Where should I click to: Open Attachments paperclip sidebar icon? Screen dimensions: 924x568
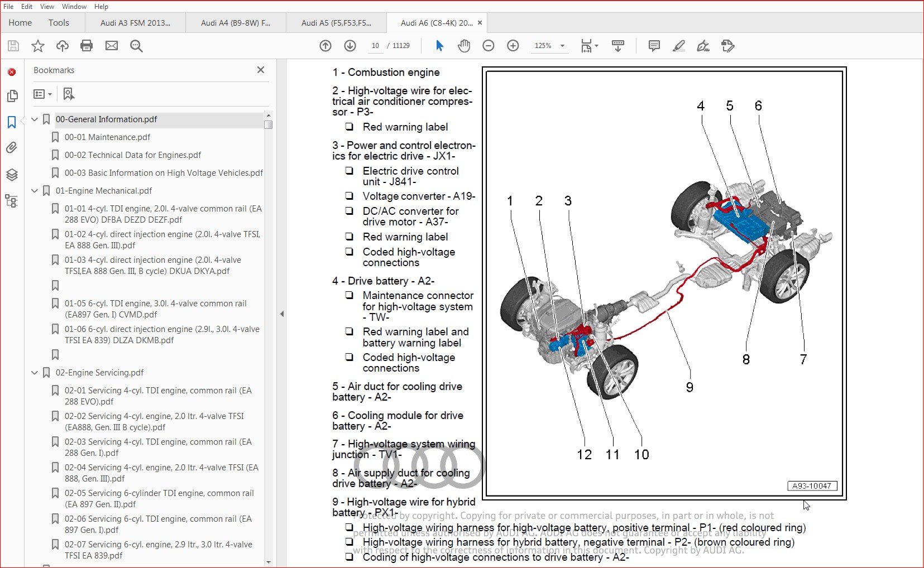(12, 148)
